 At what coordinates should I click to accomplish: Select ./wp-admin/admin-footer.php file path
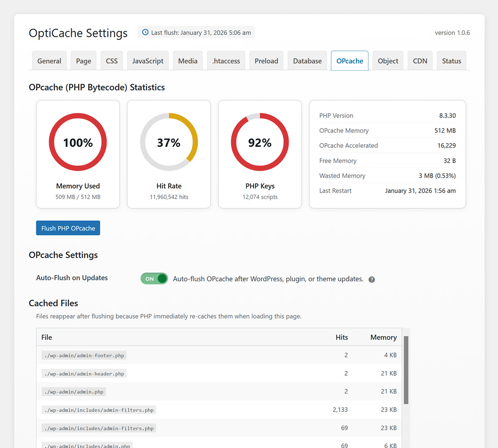point(84,355)
